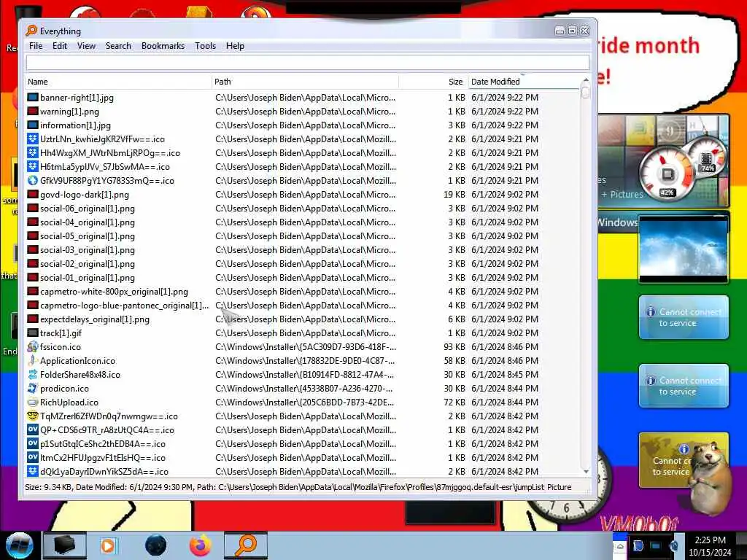Screen dimensions: 747x560
Task: Select govd-logo-dark[1].png file icon
Action: (x=32, y=194)
